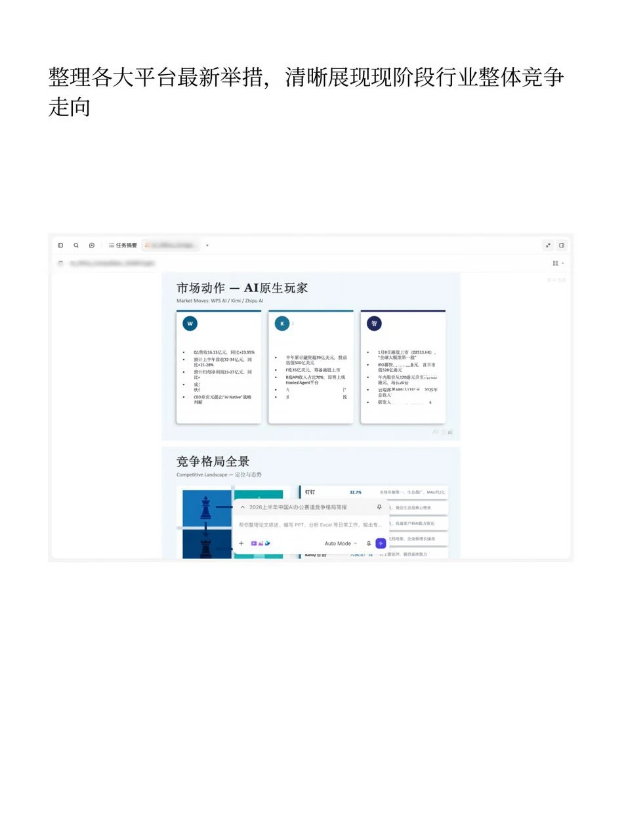628x840 pixels.
Task: Select the Zhipu card with 智 badge
Action: tap(403, 367)
